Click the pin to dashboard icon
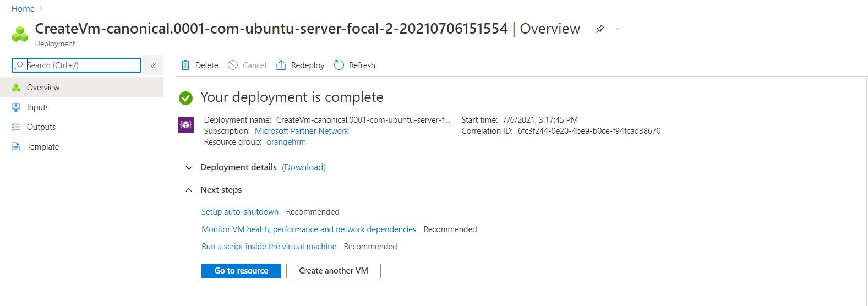This screenshot has width=868, height=306. 600,29
